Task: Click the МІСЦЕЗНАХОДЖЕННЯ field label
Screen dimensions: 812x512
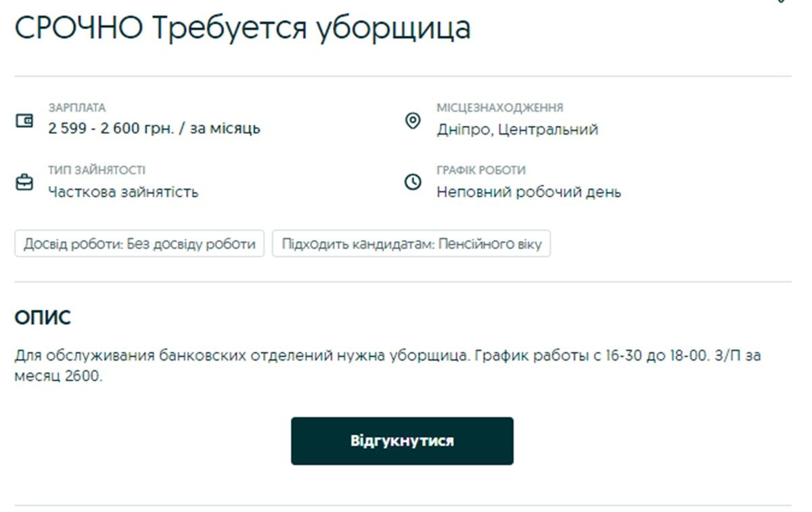Action: pos(499,108)
